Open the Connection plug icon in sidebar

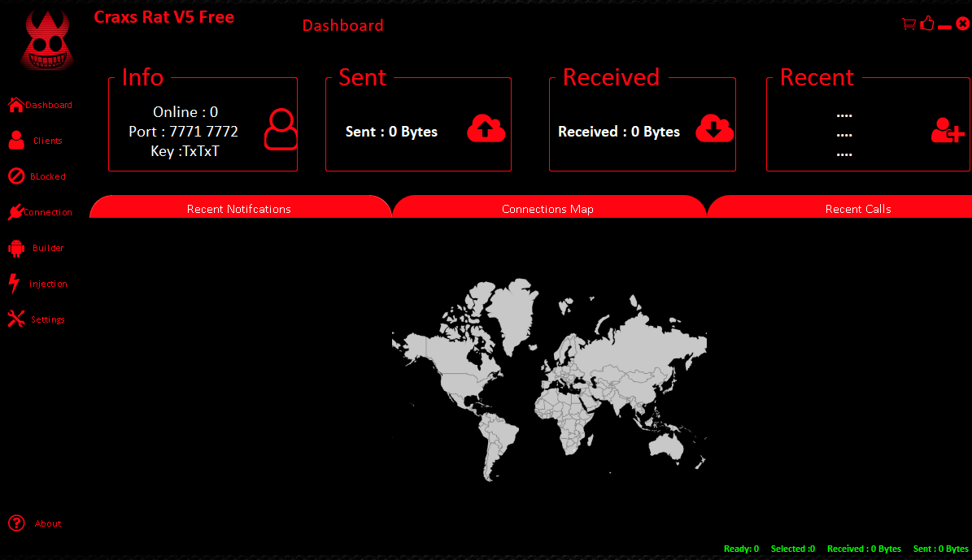click(16, 212)
